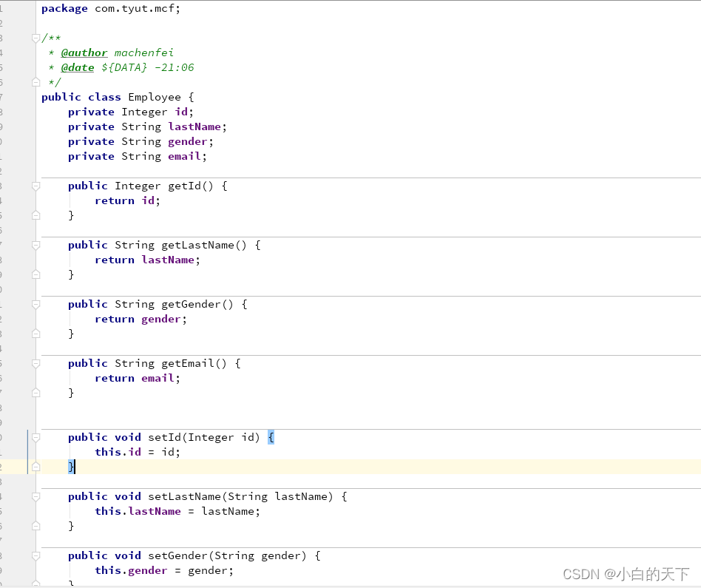This screenshot has width=701, height=588.
Task: Fold the getId() method
Action: 36,186
